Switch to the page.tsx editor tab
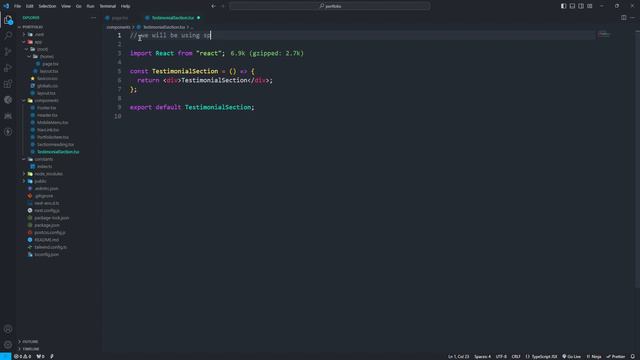 (x=120, y=18)
